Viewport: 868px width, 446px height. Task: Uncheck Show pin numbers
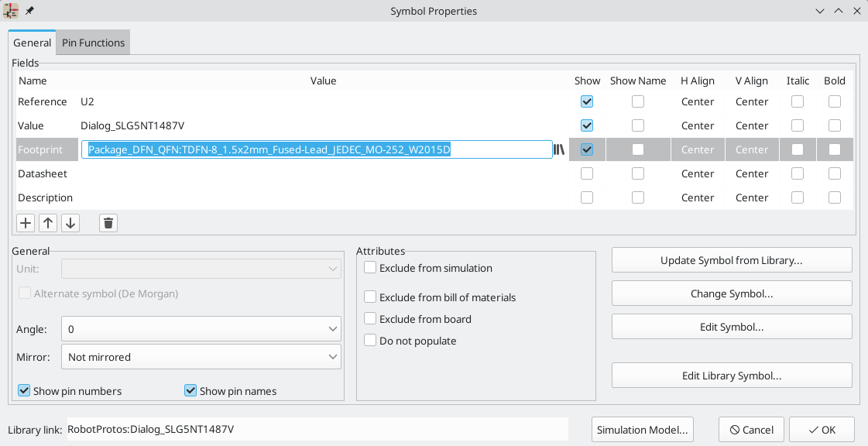(24, 390)
